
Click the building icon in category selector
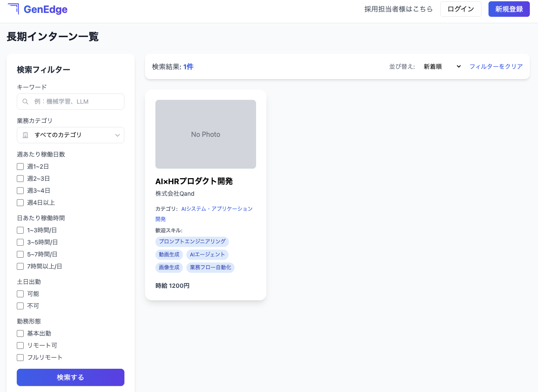pos(25,135)
